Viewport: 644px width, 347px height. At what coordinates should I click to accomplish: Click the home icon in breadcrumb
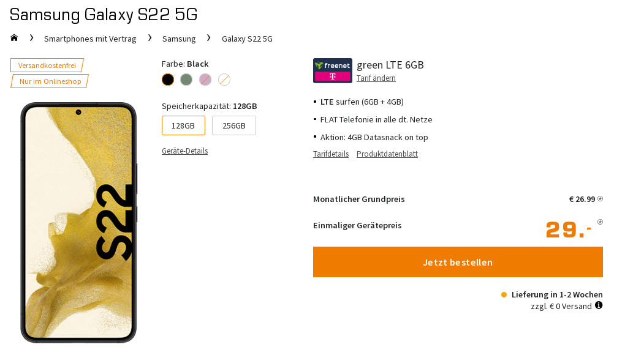[x=14, y=38]
